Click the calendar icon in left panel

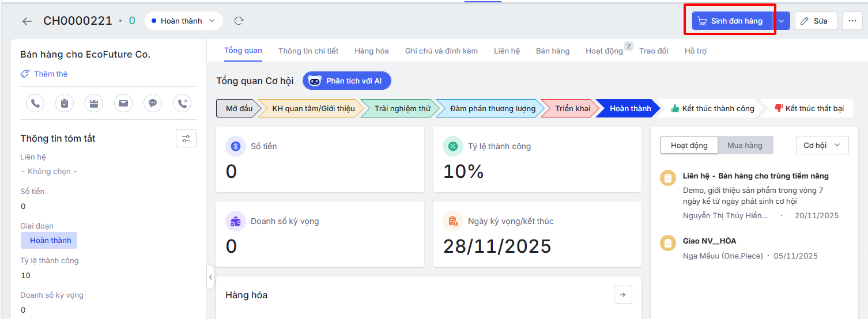pos(94,103)
